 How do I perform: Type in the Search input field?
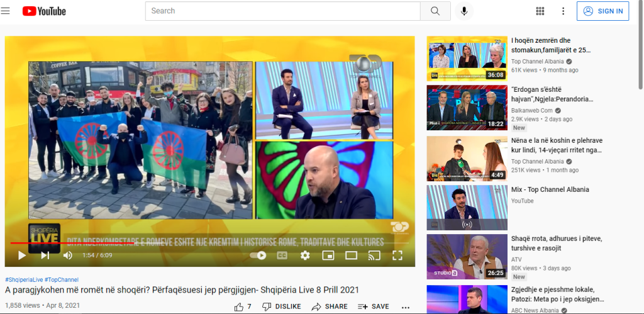pos(283,11)
